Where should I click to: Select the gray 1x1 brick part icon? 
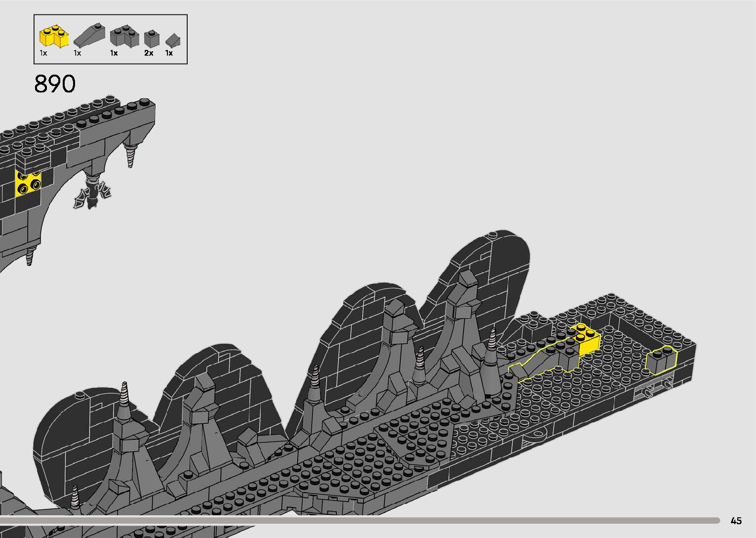click(x=152, y=38)
